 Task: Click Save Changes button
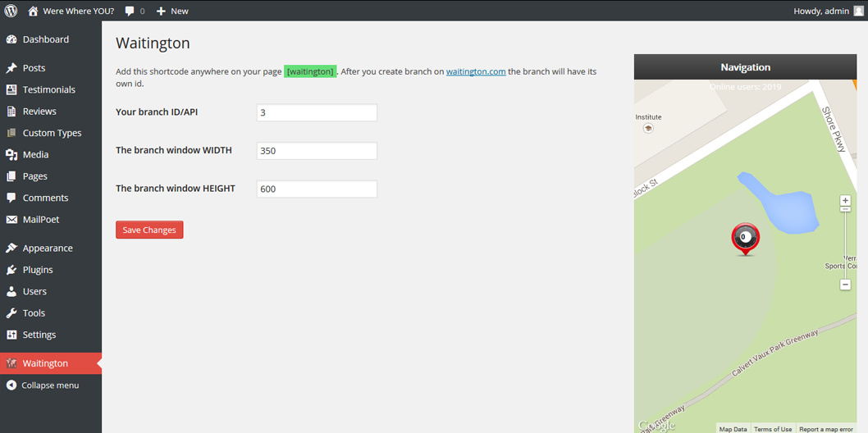point(149,230)
